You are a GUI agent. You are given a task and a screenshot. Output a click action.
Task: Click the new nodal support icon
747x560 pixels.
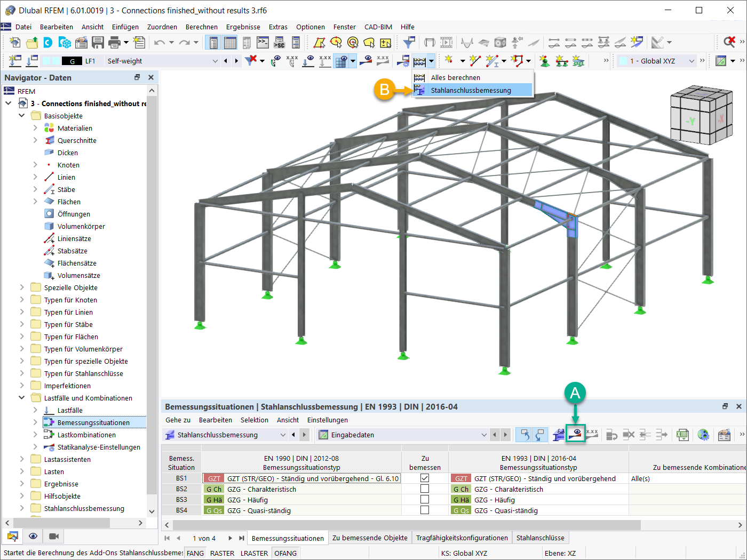coord(545,61)
